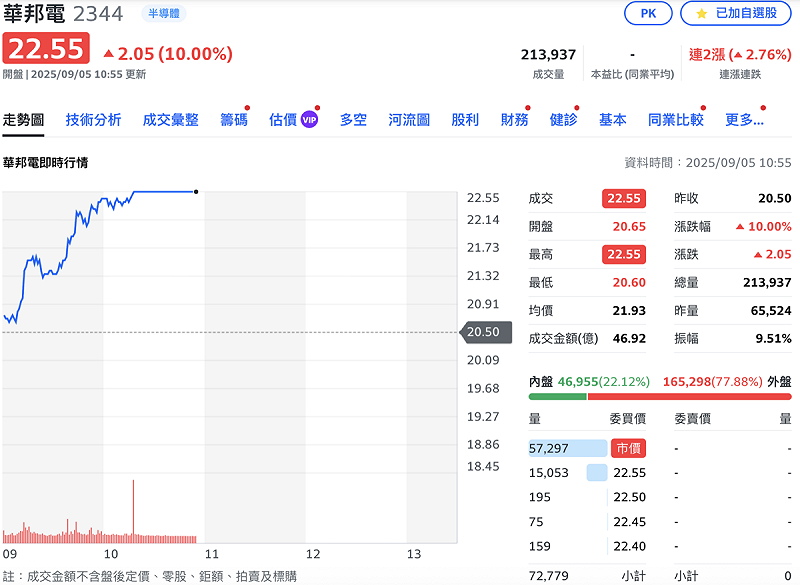Image resolution: width=800 pixels, height=585 pixels.
Task: Click the 市價 red bid badge
Action: [x=629, y=448]
